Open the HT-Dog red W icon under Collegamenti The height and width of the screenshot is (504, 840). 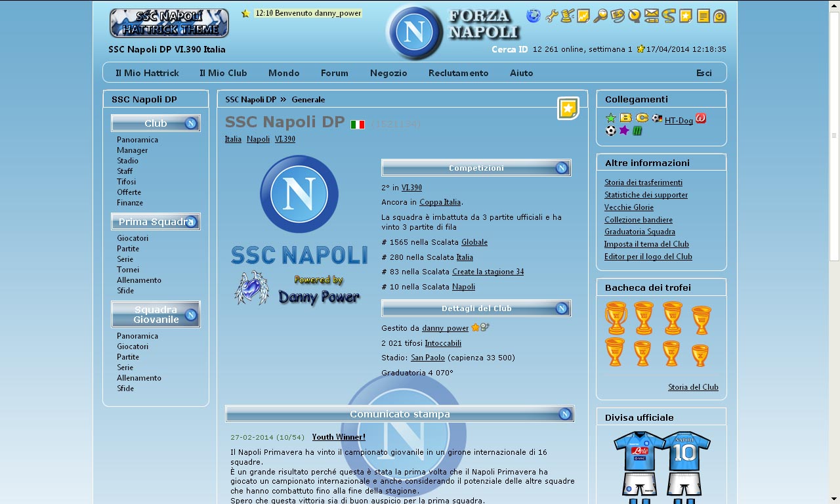point(701,119)
